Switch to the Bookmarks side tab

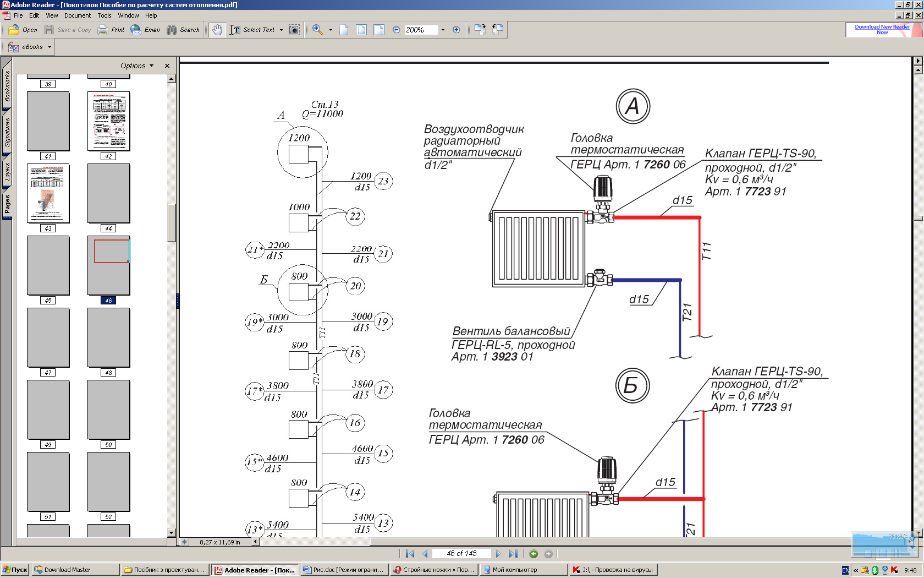pyautogui.click(x=7, y=85)
